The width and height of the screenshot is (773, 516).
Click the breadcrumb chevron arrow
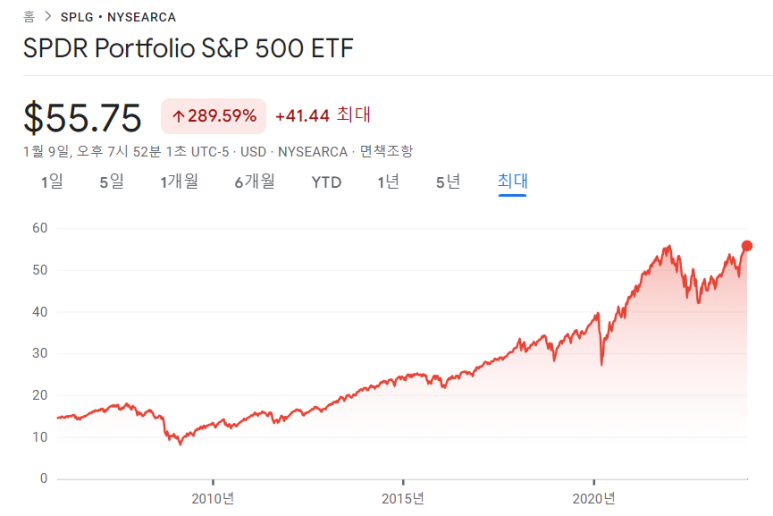pyautogui.click(x=48, y=17)
